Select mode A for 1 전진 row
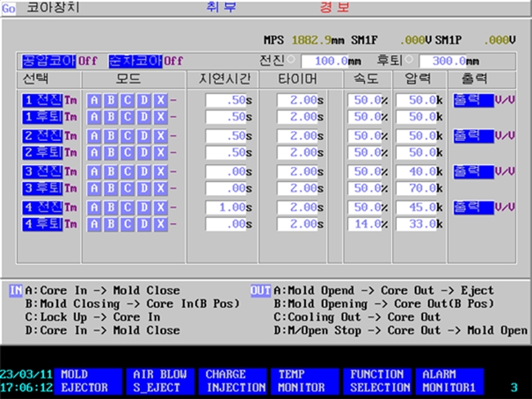 (x=95, y=100)
